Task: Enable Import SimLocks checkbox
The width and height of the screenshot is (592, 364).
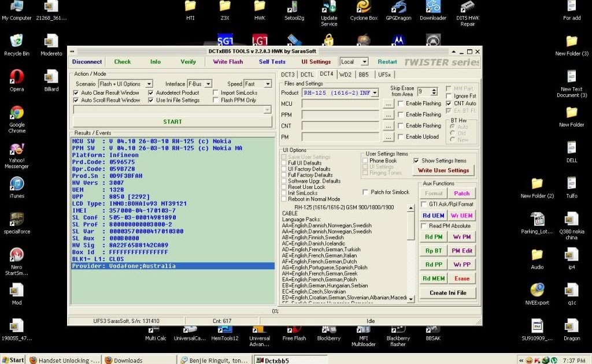Action: (x=216, y=93)
